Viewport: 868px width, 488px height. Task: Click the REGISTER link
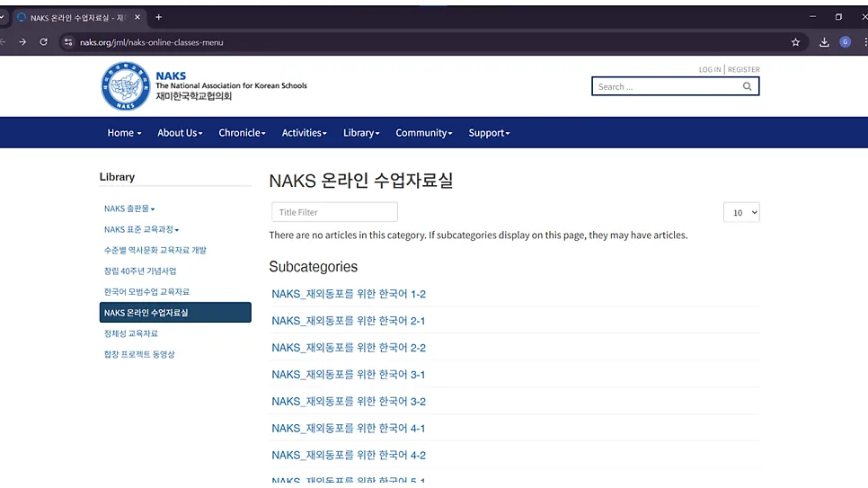[x=743, y=70]
